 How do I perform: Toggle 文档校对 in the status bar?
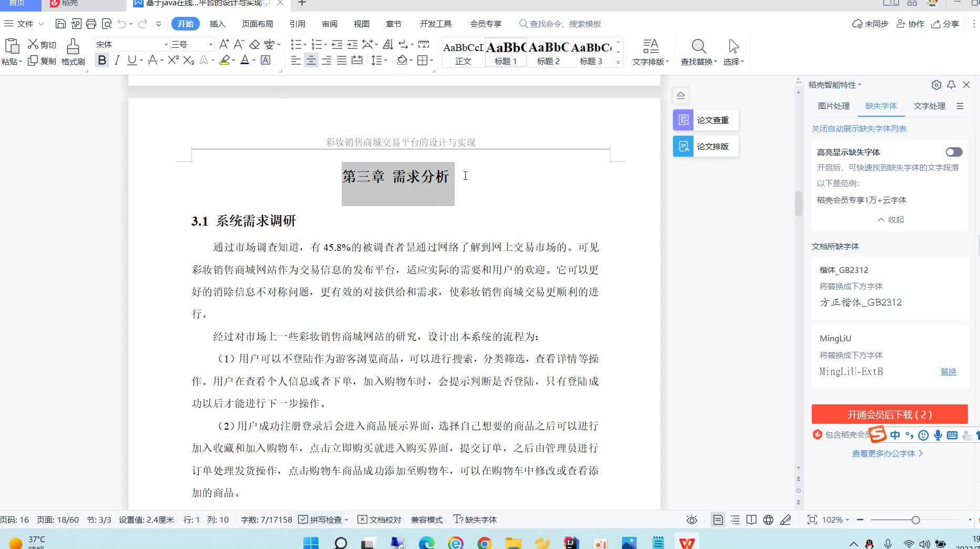[380, 520]
